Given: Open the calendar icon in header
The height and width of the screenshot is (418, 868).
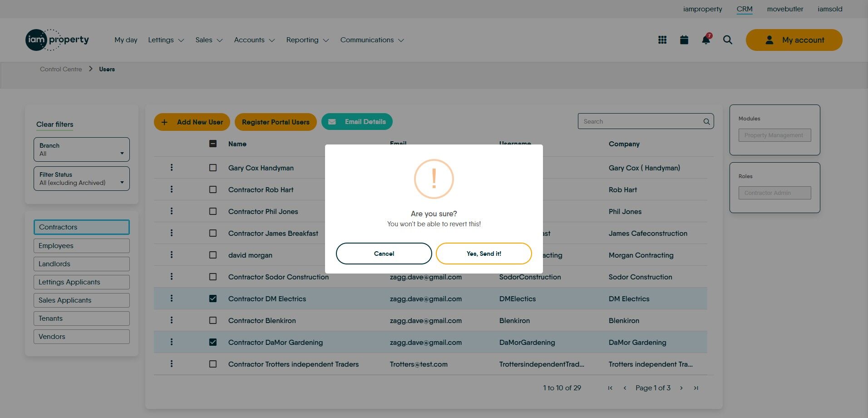Looking at the screenshot, I should point(684,40).
